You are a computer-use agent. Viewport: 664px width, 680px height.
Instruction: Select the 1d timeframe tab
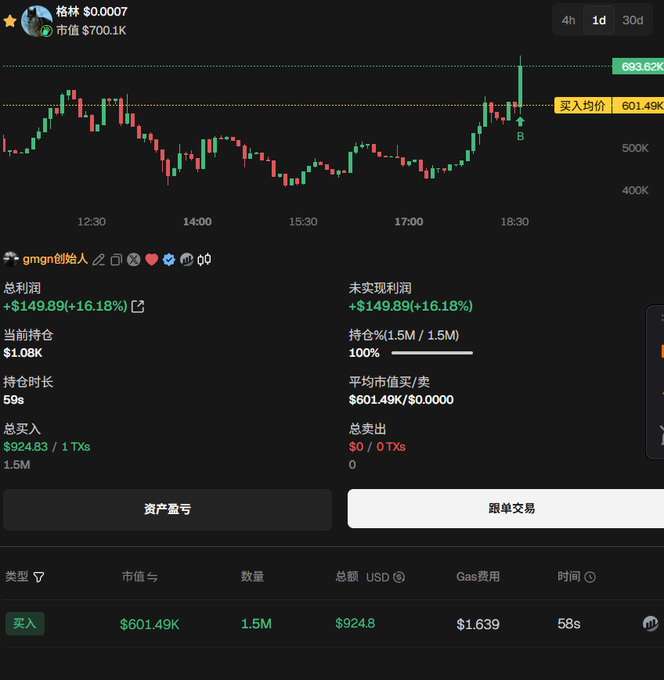[x=599, y=20]
